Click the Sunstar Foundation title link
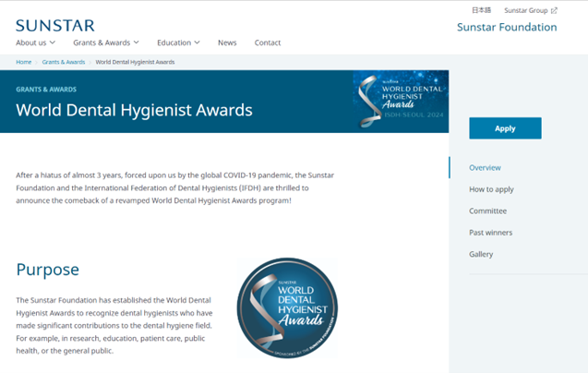This screenshot has height=373, width=588. pos(507,27)
